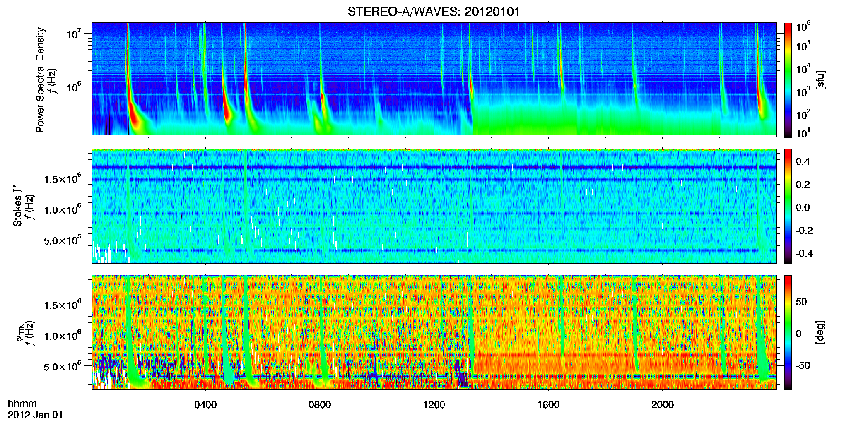The height and width of the screenshot is (447, 868).
Task: Click the 0.4 value on Stokes colorbar
Action: pyautogui.click(x=803, y=162)
